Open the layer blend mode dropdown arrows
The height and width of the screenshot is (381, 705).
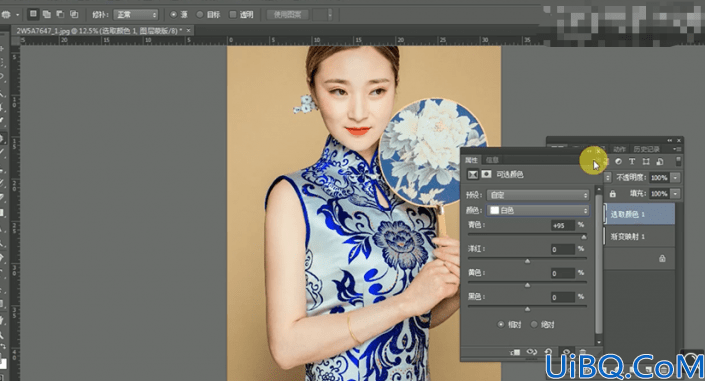click(x=607, y=178)
